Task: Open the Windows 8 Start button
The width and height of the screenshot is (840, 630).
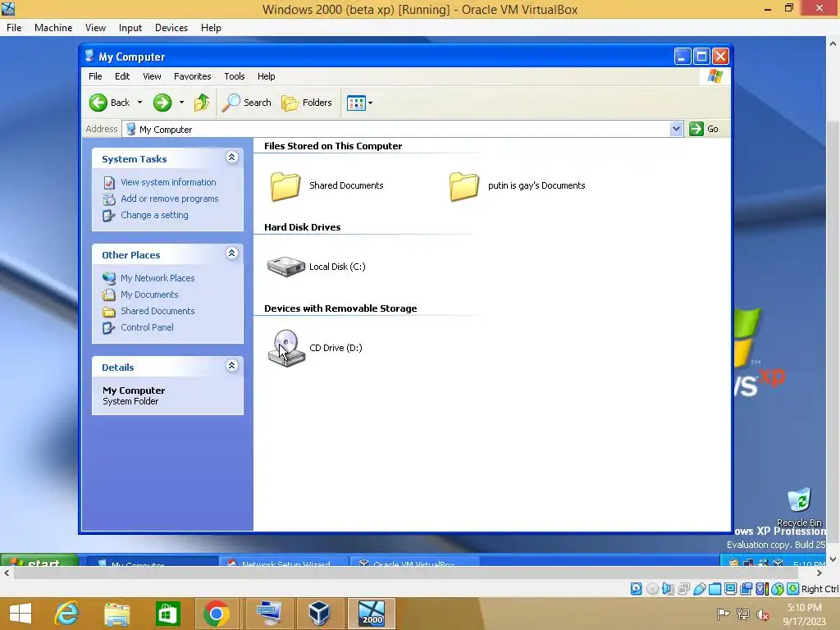Action: [21, 614]
